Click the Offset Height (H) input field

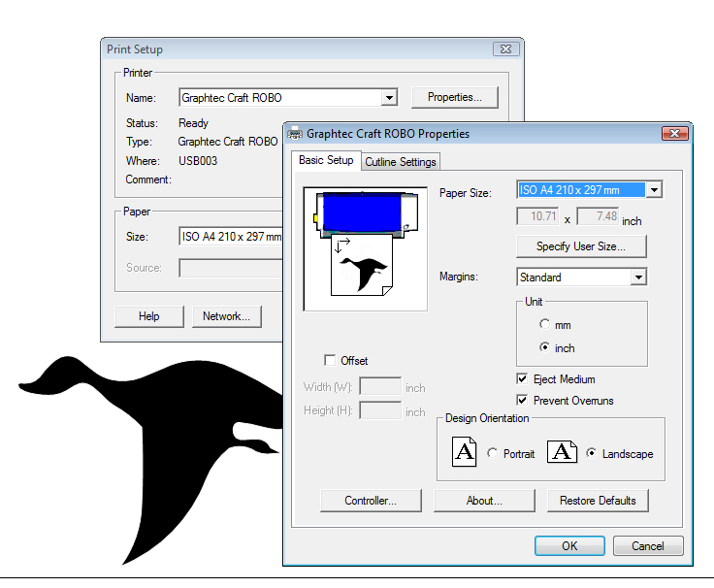(380, 410)
